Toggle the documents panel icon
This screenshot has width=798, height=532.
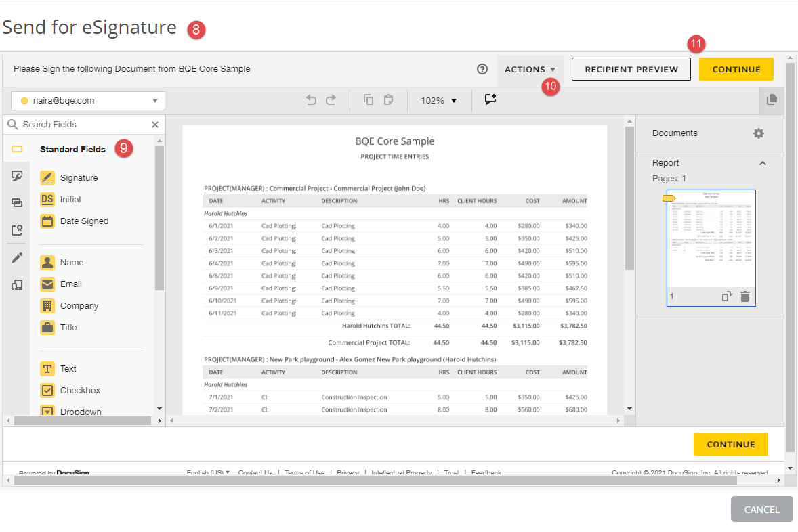[x=772, y=99]
